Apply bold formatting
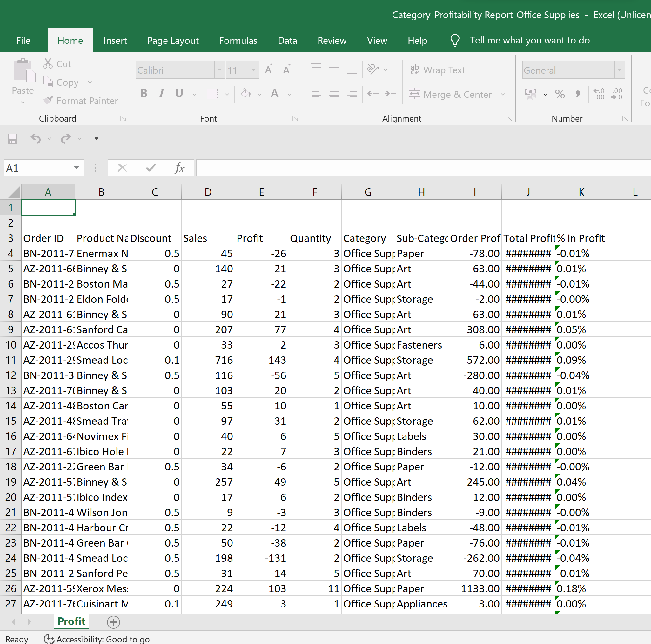651x644 pixels. coord(144,94)
